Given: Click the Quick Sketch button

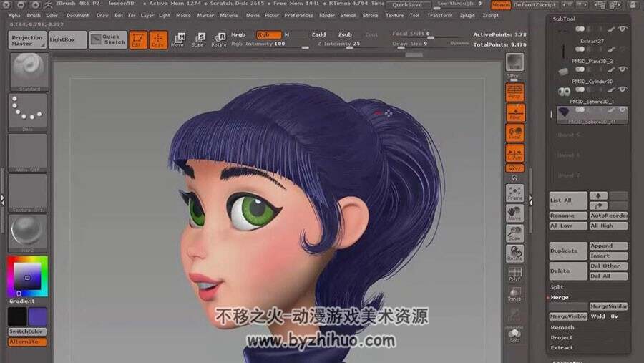Looking at the screenshot, I should [108, 40].
